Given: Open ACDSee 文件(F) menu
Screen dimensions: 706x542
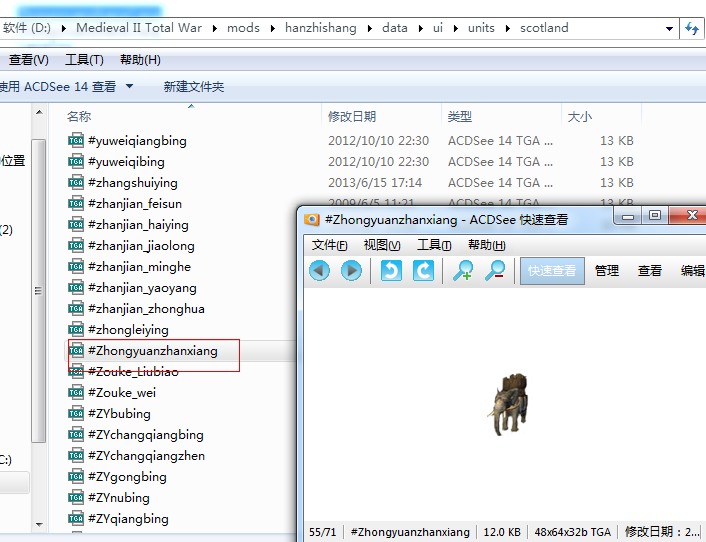Looking at the screenshot, I should click(x=330, y=245).
